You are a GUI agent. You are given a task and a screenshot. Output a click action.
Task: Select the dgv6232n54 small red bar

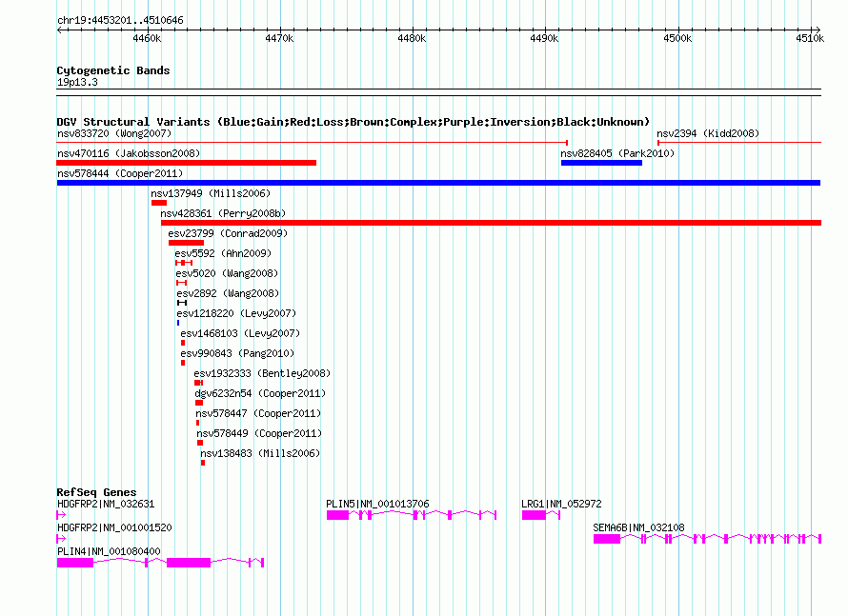tap(199, 403)
